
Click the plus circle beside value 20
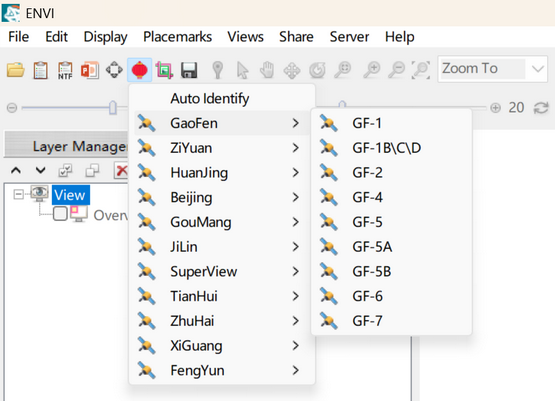pyautogui.click(x=496, y=108)
